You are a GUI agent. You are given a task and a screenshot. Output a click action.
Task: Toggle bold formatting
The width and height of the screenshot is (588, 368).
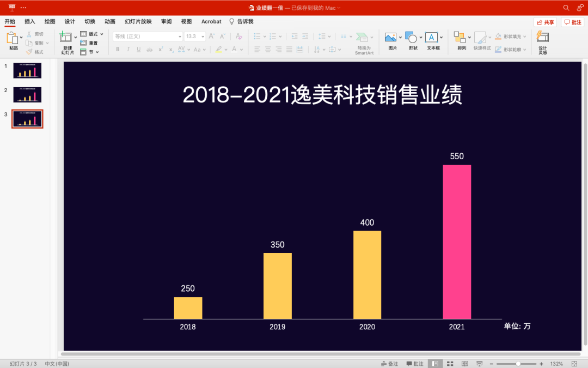tap(117, 49)
